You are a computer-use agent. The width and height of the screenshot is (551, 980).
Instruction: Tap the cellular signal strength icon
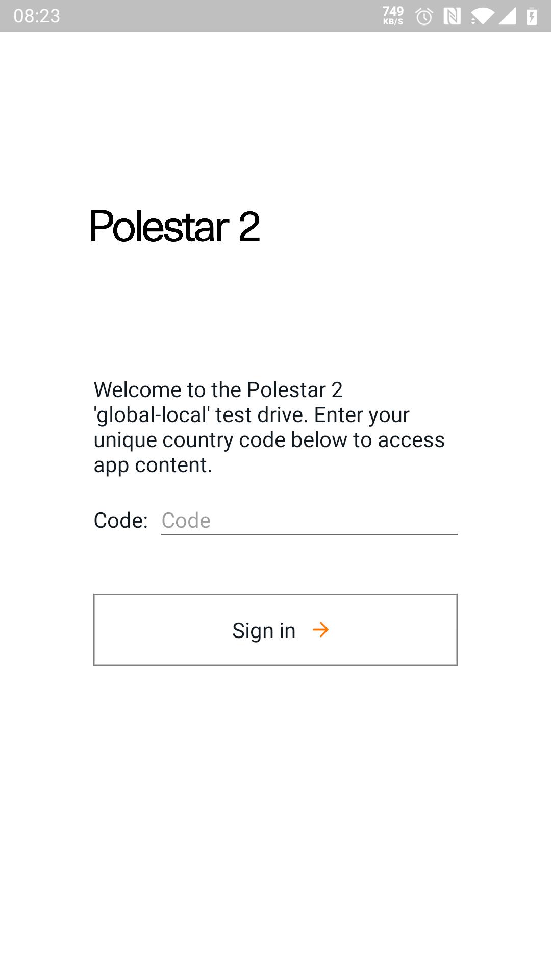tap(507, 16)
